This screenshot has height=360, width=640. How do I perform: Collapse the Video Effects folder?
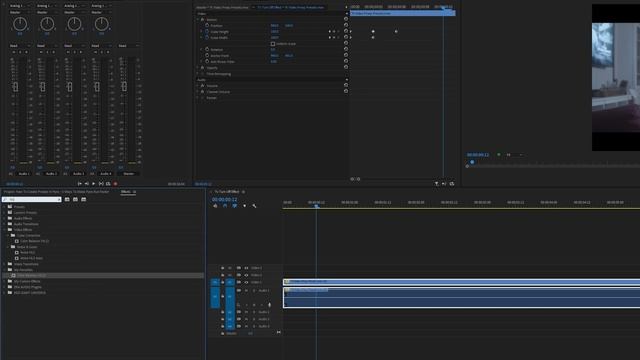click(x=4, y=230)
